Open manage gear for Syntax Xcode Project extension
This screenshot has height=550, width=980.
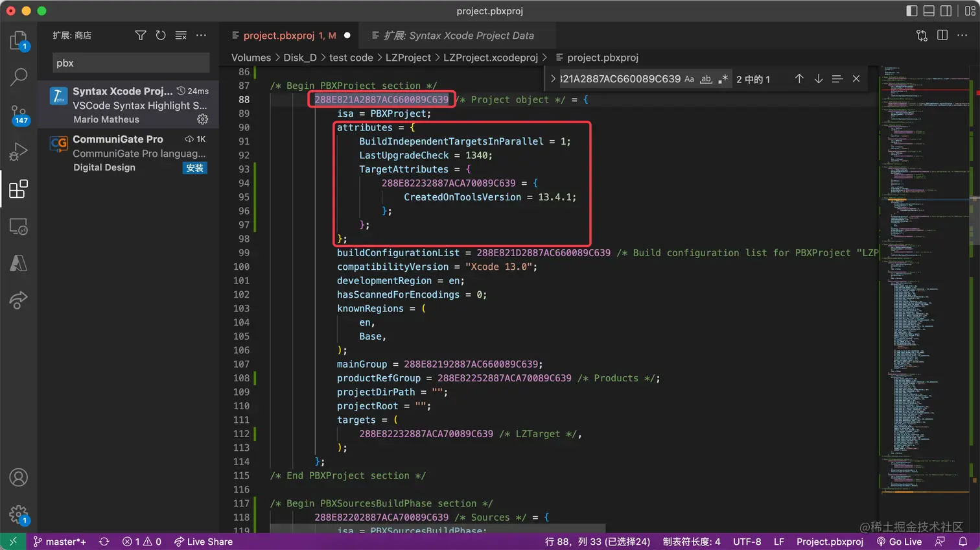[203, 119]
